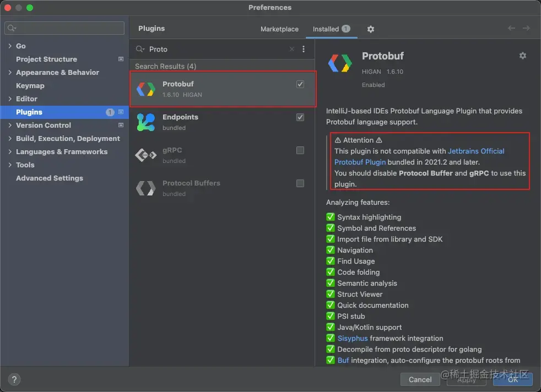The width and height of the screenshot is (541, 392).
Task: Open plugin search options menu
Action: click(304, 49)
